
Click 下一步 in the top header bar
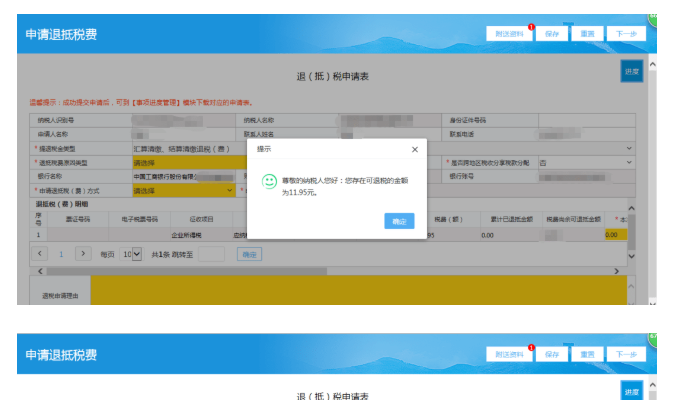click(626, 34)
